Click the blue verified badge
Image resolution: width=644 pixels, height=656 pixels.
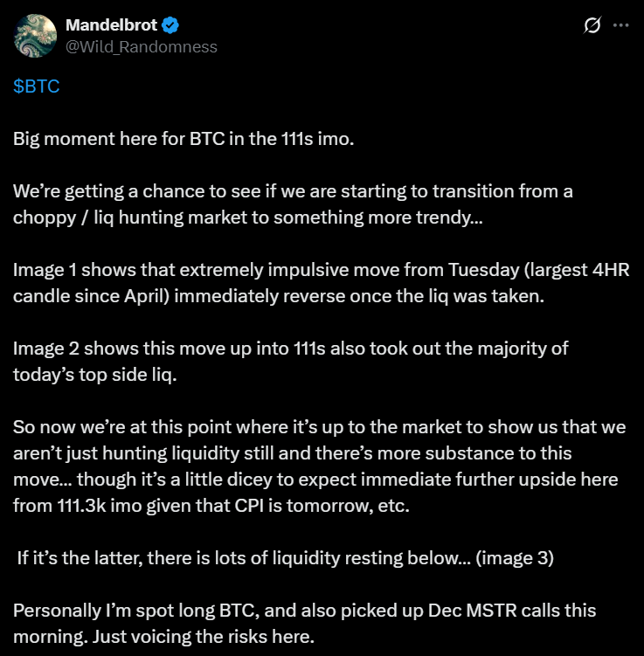click(173, 25)
